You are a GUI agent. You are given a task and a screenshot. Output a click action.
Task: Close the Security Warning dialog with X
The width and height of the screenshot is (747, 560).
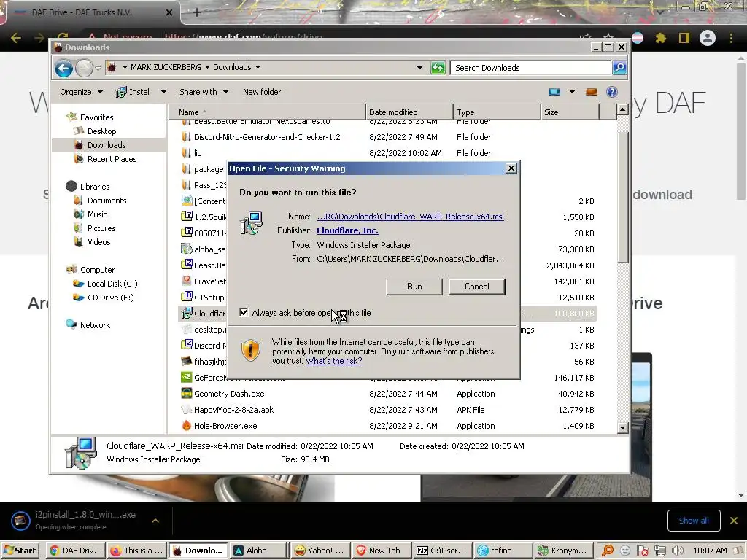coord(511,168)
